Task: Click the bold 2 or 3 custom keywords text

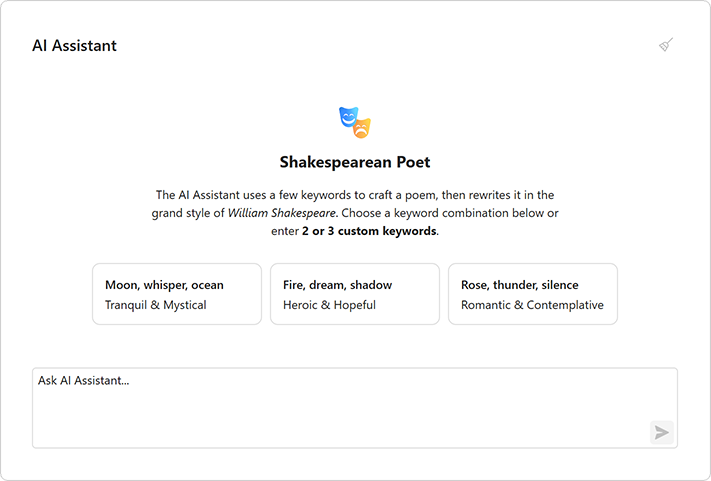Action: [369, 231]
